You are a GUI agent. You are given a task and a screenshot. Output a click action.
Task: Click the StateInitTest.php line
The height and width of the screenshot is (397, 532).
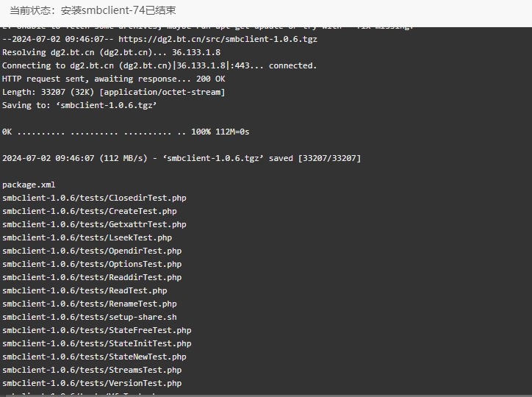(x=97, y=344)
